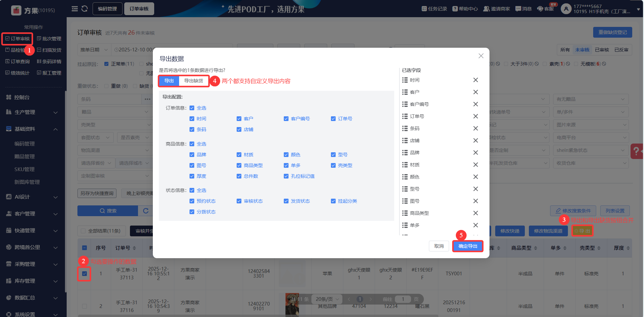Open the 图片来源 dropdown filter
This screenshot has width=644, height=317.
(x=590, y=125)
